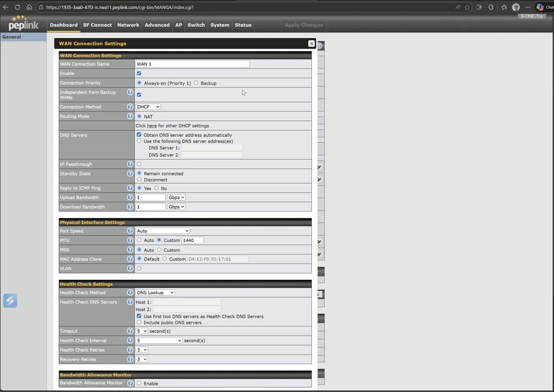Select Always-on (Priority 1) radio button

pyautogui.click(x=139, y=83)
